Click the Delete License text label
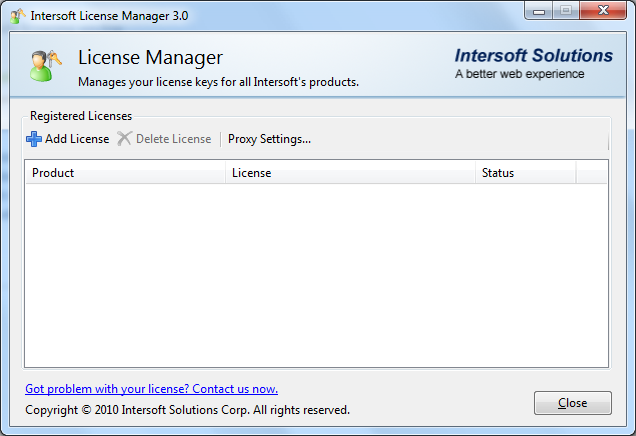 173,139
